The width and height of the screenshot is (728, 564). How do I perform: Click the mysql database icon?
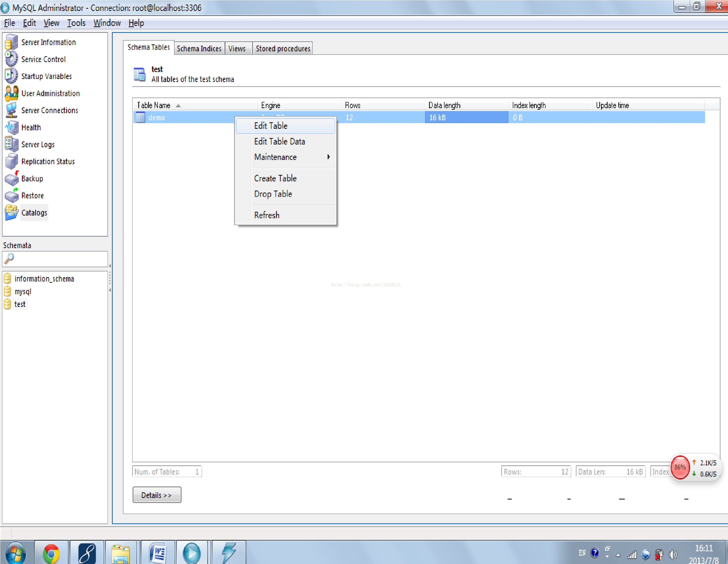7,291
